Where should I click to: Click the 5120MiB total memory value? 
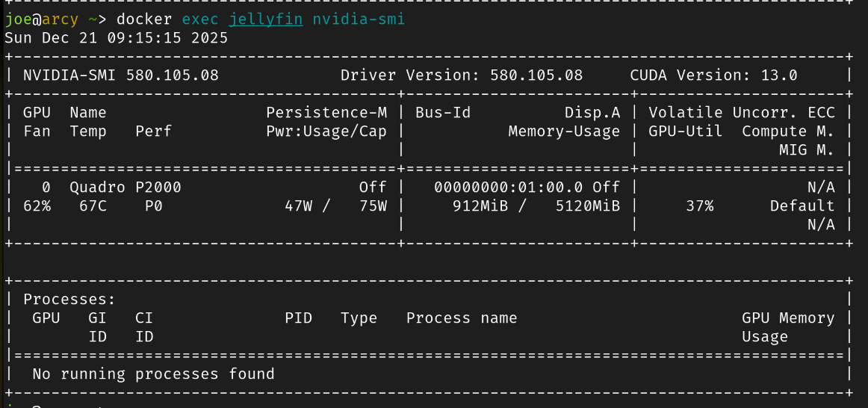click(x=587, y=206)
